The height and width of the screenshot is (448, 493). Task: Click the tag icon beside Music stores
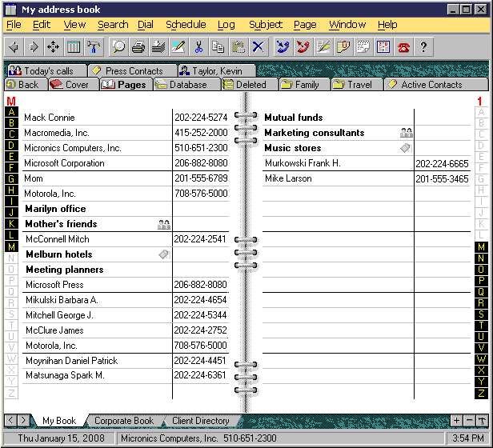(x=407, y=148)
